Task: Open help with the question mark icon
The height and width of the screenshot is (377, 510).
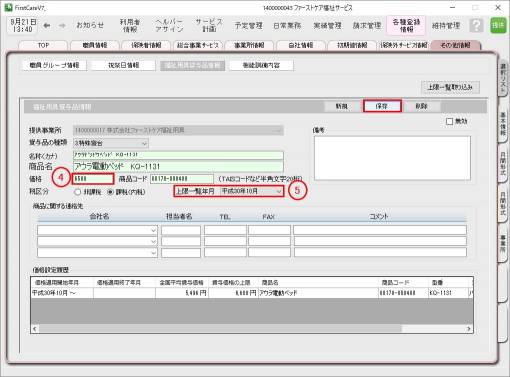Action: pyautogui.click(x=476, y=25)
